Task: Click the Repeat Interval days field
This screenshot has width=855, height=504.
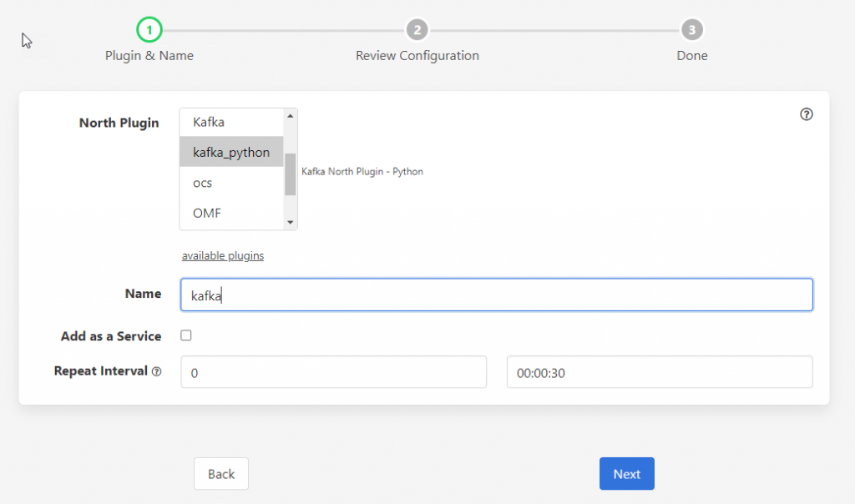Action: (334, 372)
